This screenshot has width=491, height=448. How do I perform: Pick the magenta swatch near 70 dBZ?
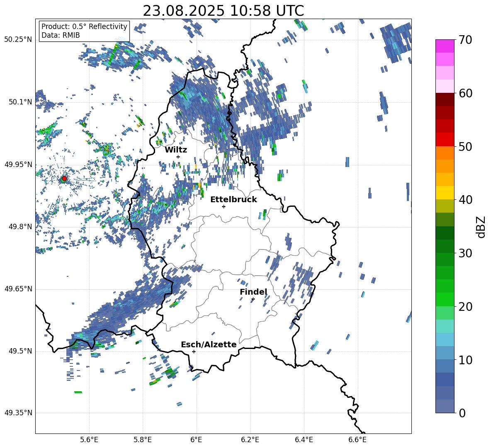[445, 46]
